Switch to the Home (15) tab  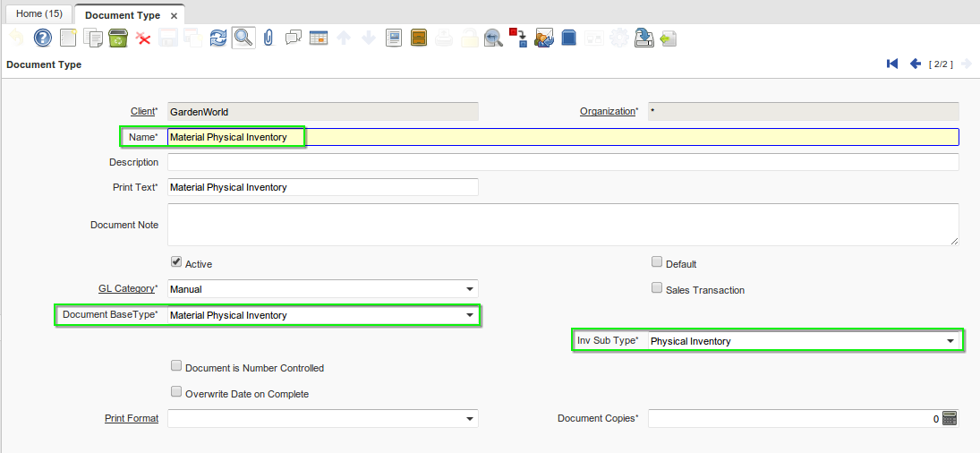pyautogui.click(x=38, y=14)
